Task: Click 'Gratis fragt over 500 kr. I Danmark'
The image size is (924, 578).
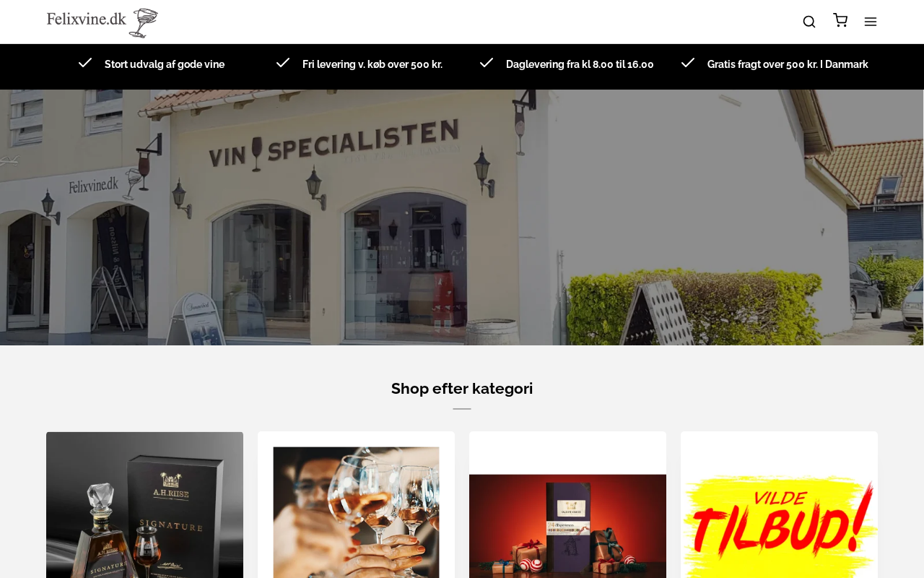Action: point(788,64)
